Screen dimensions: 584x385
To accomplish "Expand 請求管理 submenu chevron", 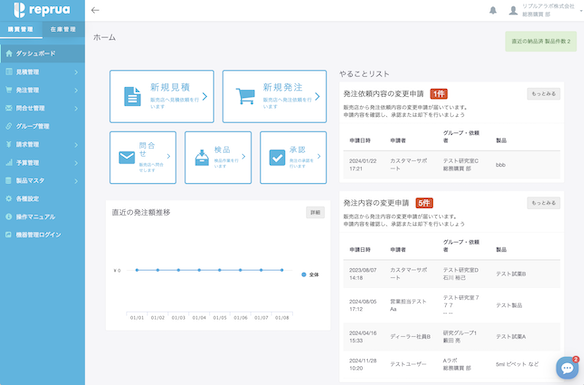I will [x=76, y=144].
